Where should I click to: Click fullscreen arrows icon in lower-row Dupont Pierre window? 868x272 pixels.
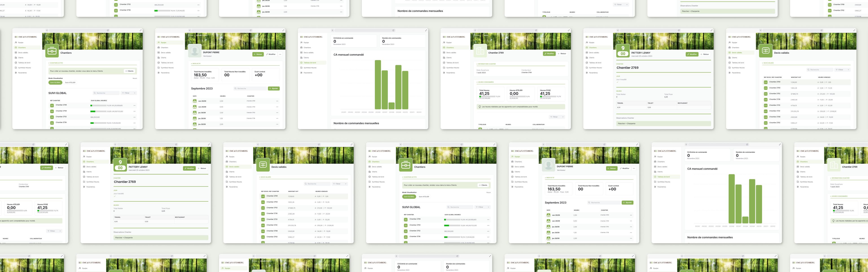point(637,145)
